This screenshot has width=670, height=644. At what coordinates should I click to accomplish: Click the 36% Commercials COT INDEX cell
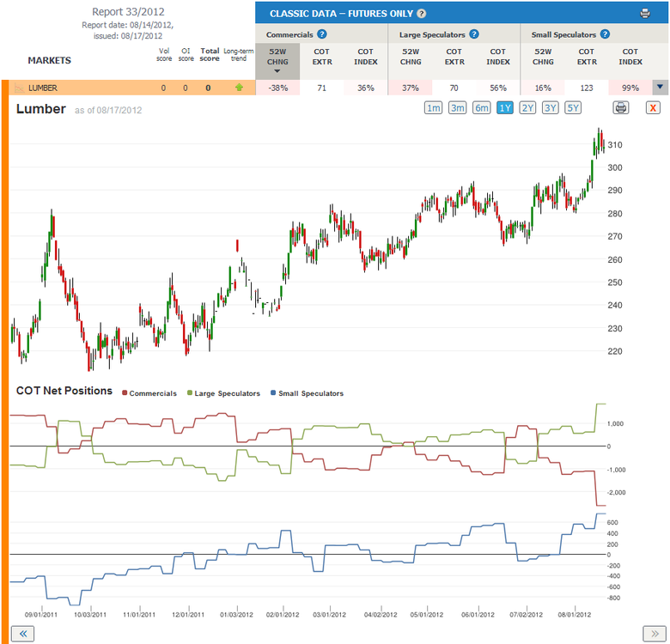point(366,88)
